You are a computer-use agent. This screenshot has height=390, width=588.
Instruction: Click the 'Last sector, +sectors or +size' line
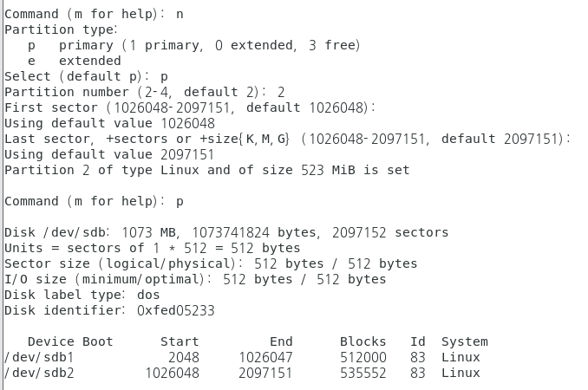click(x=287, y=139)
